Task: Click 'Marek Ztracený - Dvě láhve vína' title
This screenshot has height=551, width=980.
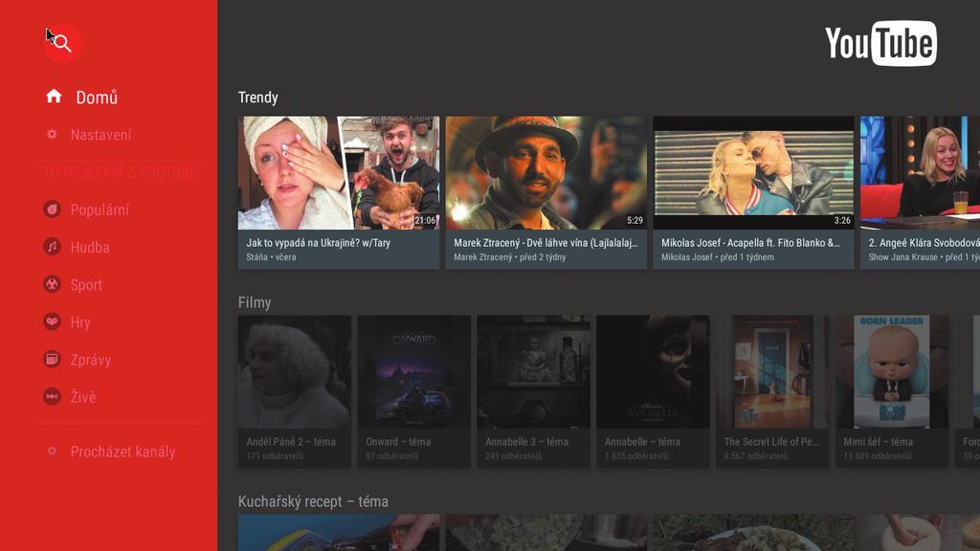Action: point(546,242)
